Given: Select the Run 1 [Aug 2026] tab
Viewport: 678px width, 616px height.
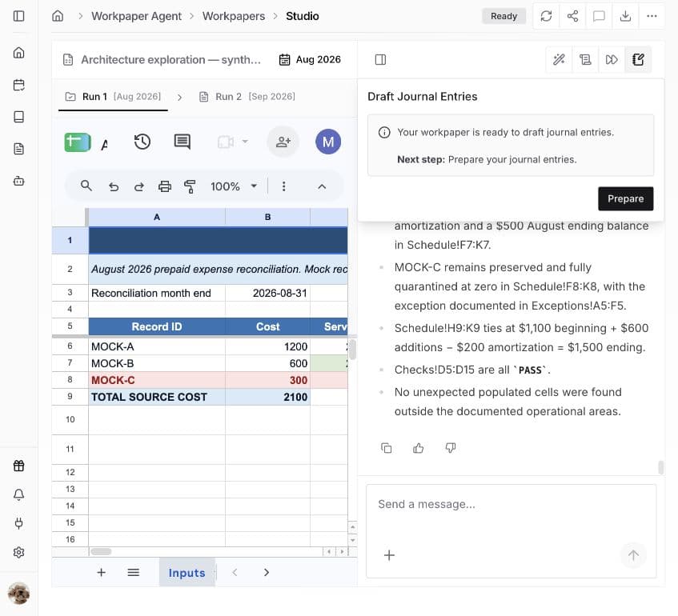Looking at the screenshot, I should [113, 96].
